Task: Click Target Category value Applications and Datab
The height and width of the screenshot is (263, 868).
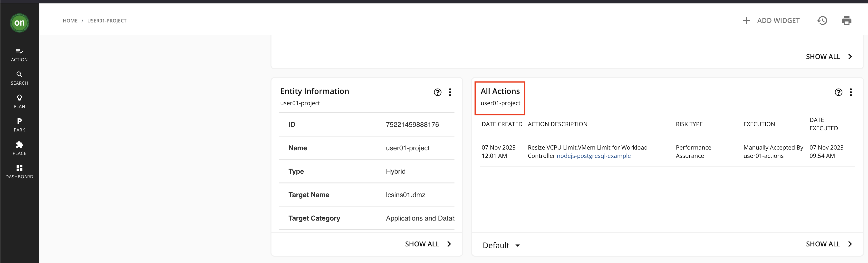Action: [420, 218]
